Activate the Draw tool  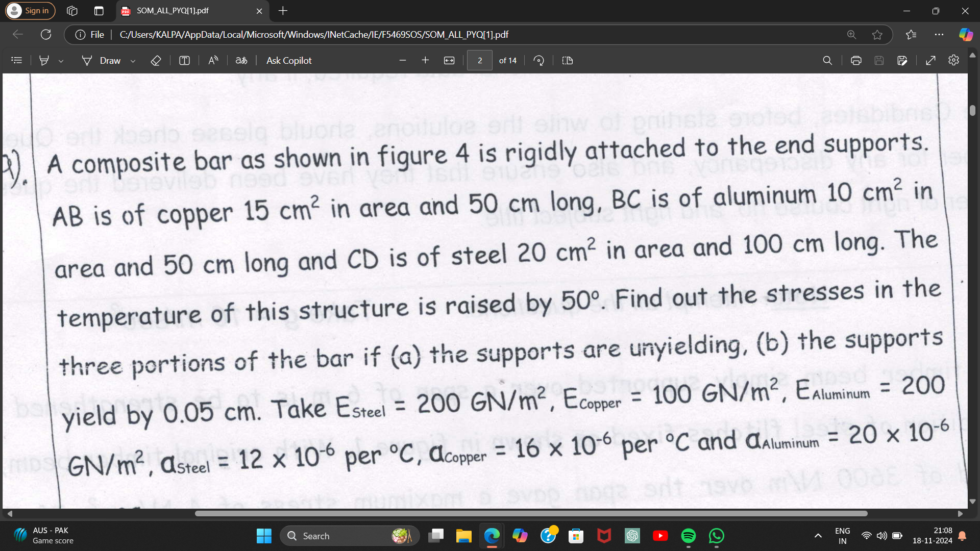pos(102,60)
